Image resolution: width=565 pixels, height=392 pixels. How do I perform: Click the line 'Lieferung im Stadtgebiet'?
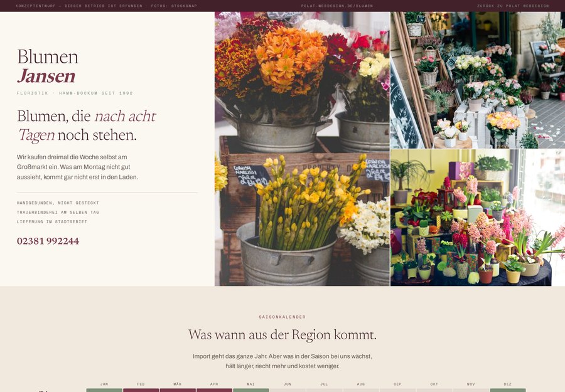tap(52, 222)
